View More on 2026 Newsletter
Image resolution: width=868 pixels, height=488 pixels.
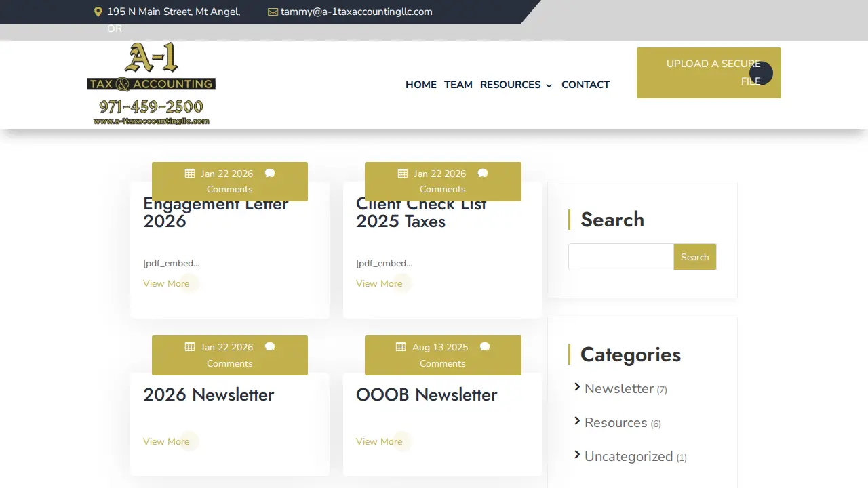tap(166, 441)
